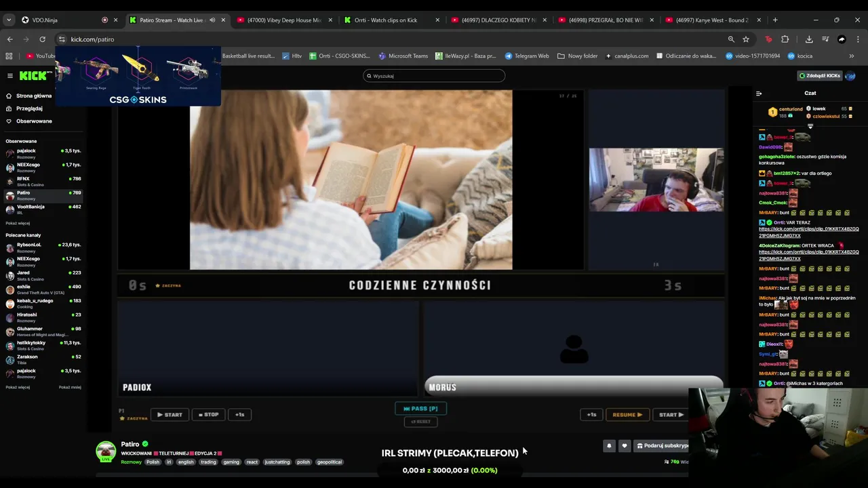This screenshot has width=868, height=488.
Task: Open a new browser tab
Action: coord(775,20)
